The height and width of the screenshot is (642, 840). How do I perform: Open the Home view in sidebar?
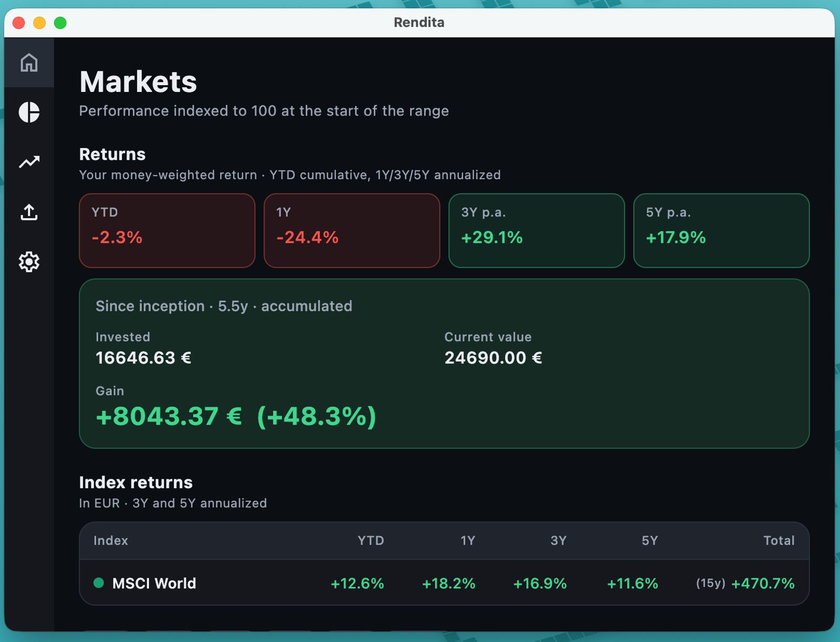[29, 63]
